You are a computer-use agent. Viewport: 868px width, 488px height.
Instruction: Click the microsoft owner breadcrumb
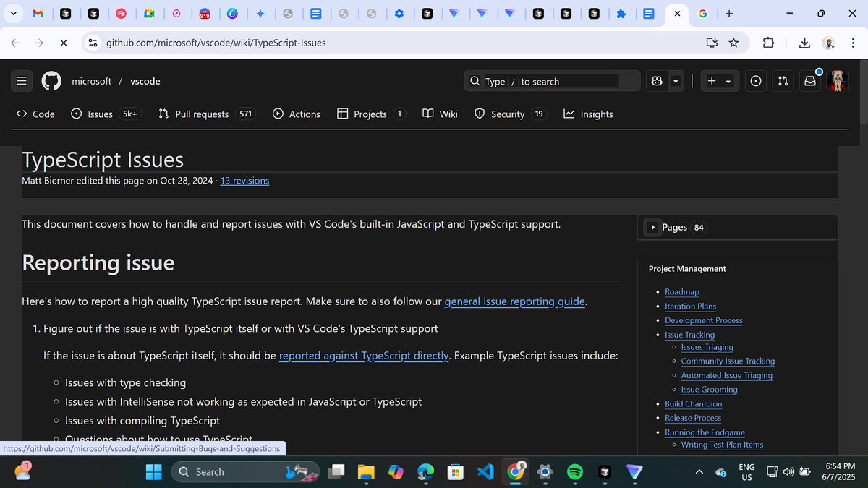(x=92, y=81)
